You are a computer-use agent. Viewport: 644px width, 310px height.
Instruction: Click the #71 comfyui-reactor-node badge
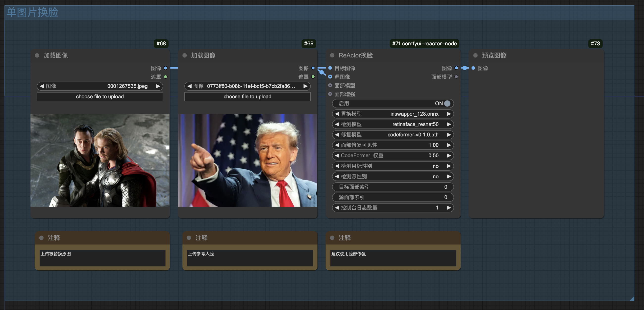click(x=424, y=44)
